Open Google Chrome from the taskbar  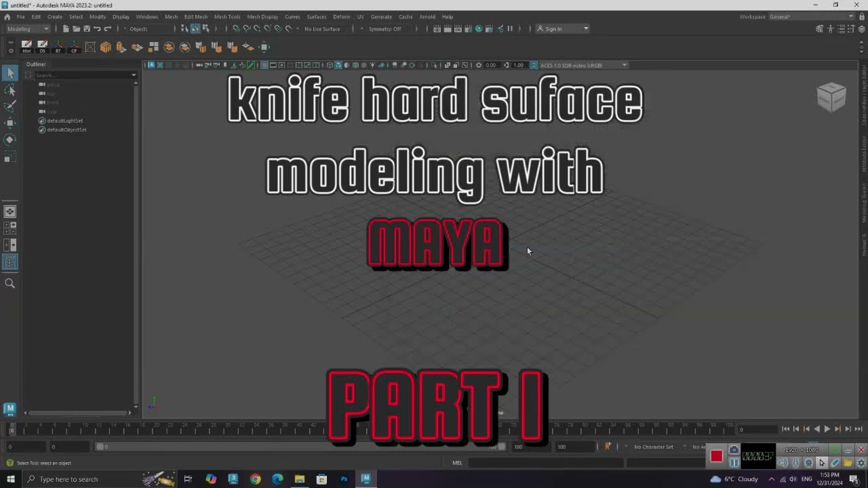coord(255,479)
